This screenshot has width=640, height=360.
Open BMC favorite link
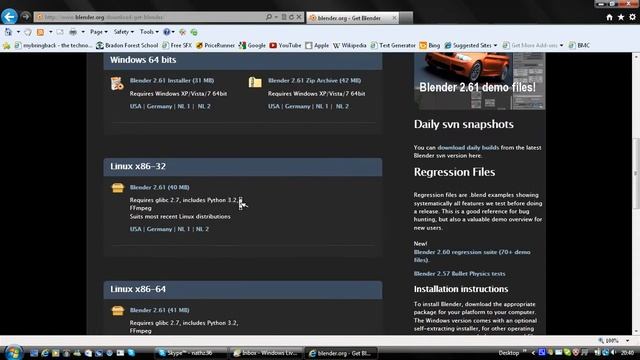[579, 46]
